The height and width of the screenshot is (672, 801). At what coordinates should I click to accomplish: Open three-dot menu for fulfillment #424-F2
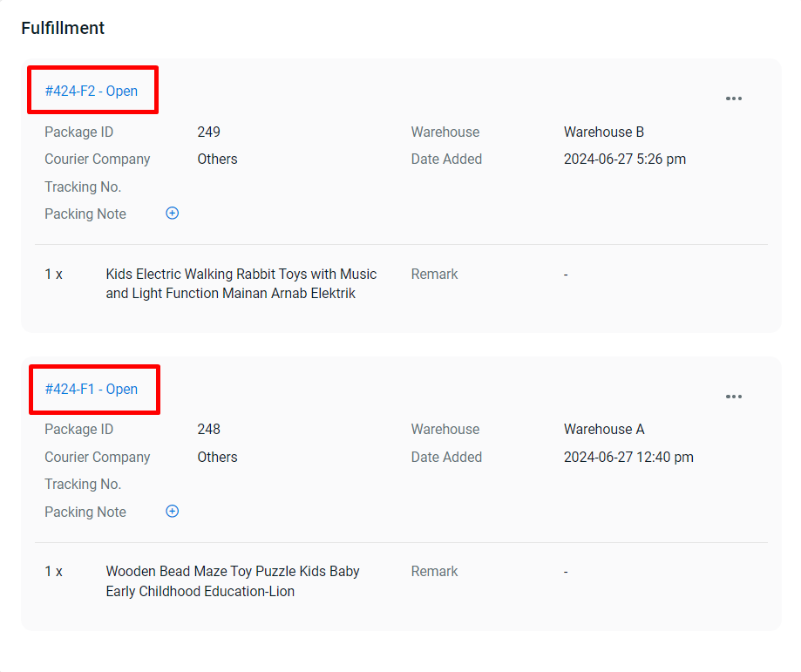[734, 98]
